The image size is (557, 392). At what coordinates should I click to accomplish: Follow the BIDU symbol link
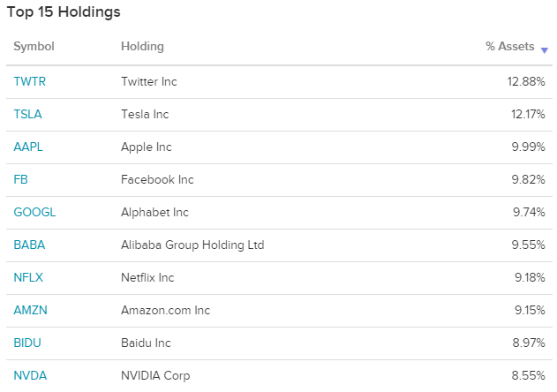(27, 343)
